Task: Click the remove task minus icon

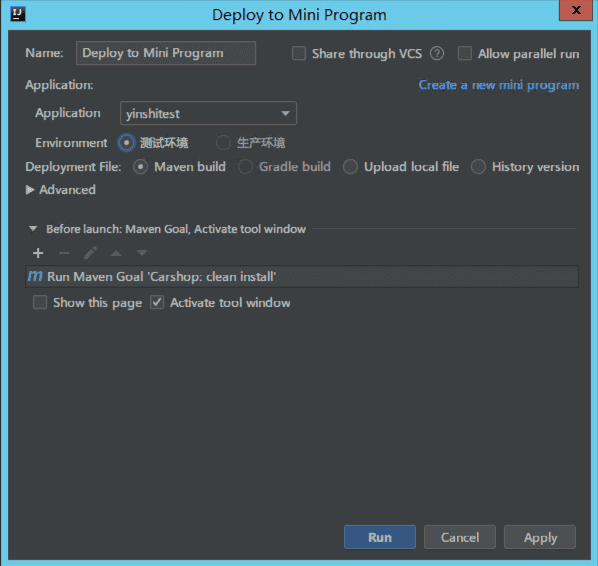Action: coord(64,253)
